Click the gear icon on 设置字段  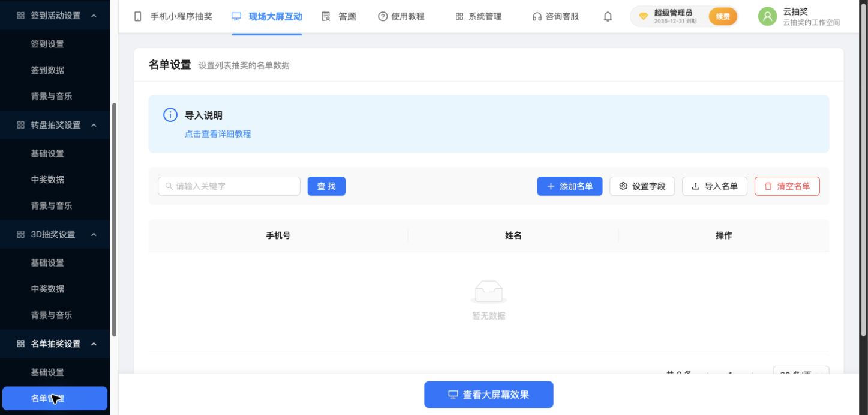(x=623, y=186)
